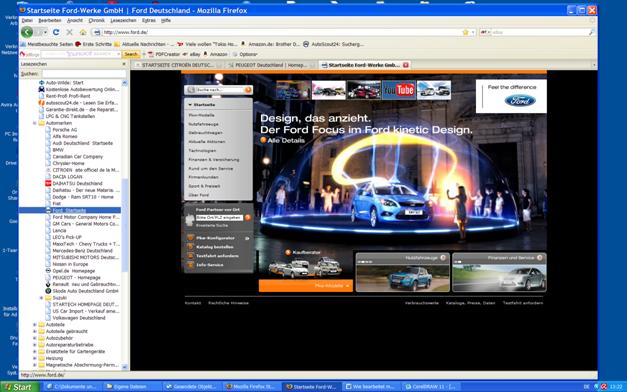Viewport: 627px width, 392px height.
Task: Expand the Autoteile bookmark folder
Action: pyautogui.click(x=35, y=324)
